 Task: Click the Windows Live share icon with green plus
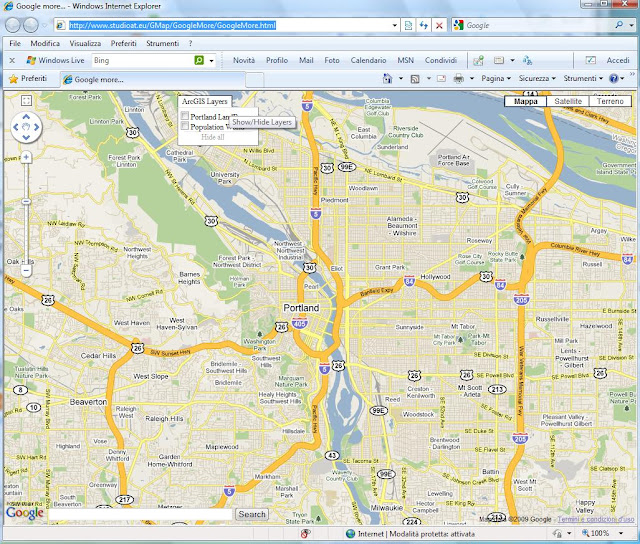[x=478, y=60]
